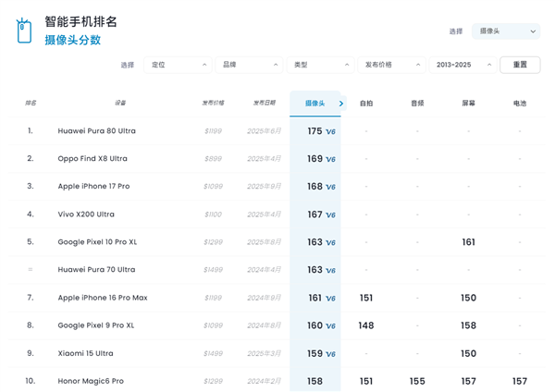Click the arrow next to 摄像头 column
Viewport: 555px width, 392px height.
341,104
